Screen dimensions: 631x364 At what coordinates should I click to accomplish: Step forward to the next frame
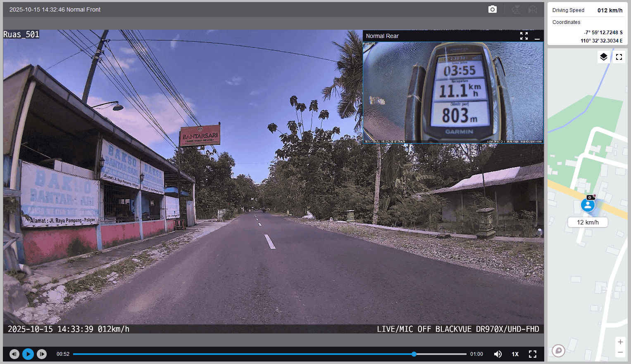click(42, 354)
